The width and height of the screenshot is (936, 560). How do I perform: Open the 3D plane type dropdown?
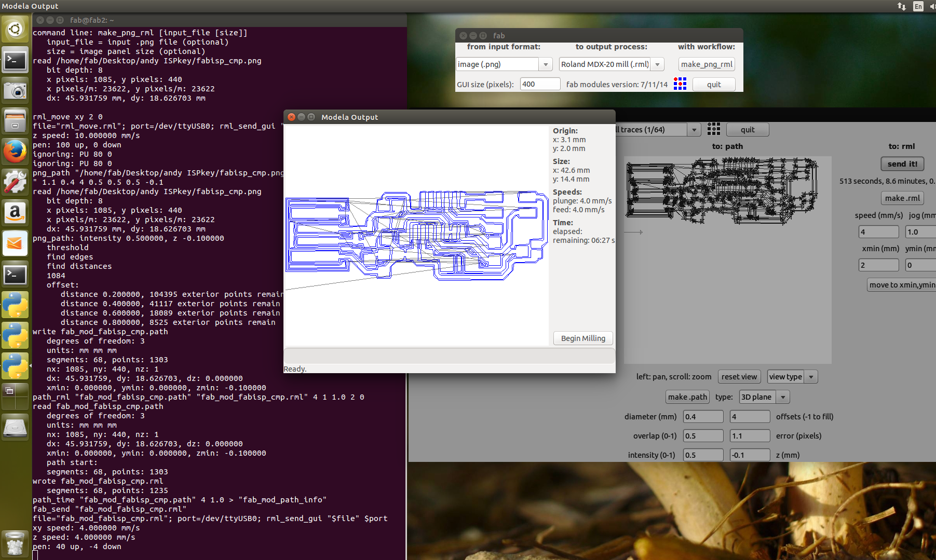pyautogui.click(x=782, y=397)
